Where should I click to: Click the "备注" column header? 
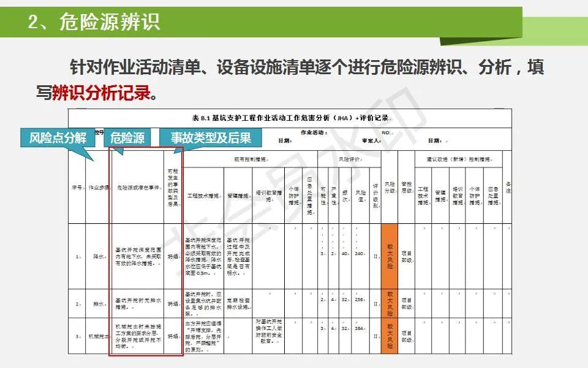click(x=508, y=188)
